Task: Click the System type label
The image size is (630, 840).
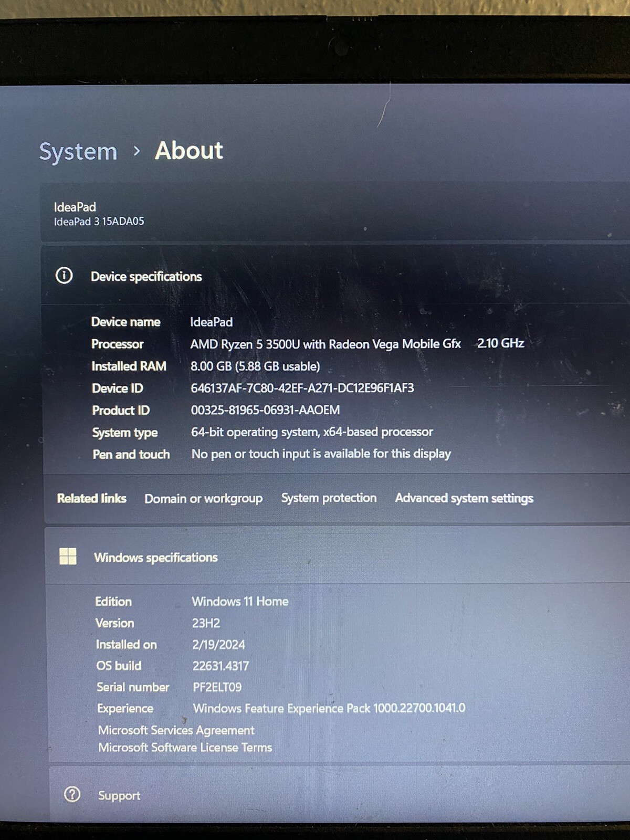Action: (x=125, y=433)
